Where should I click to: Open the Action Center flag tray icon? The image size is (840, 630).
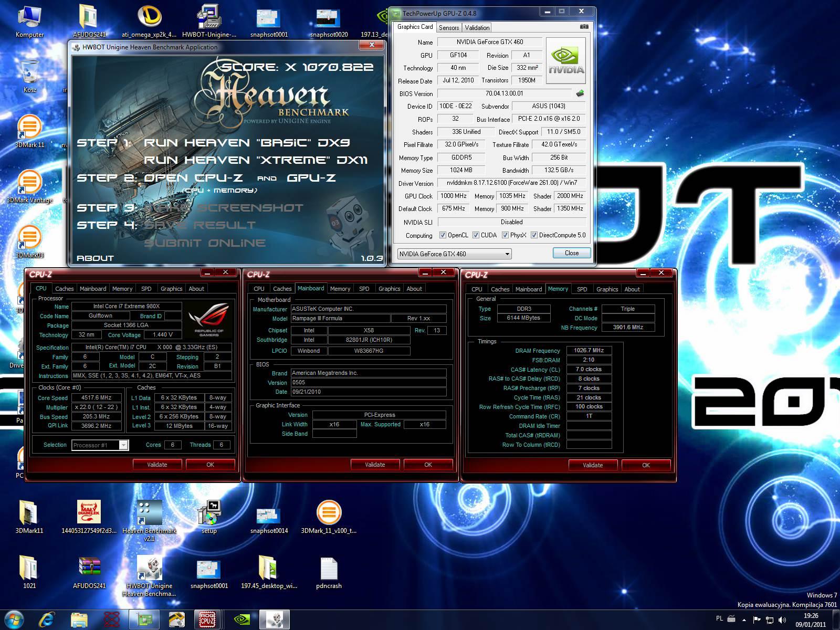[757, 620]
